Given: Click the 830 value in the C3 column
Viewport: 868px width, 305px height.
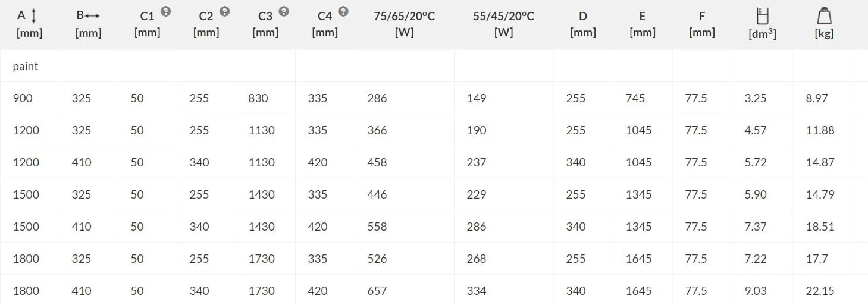Looking at the screenshot, I should 258,99.
